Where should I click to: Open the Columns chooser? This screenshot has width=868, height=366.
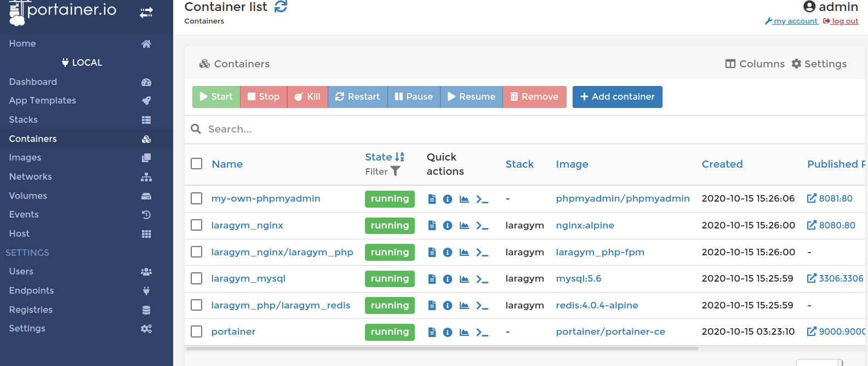pos(755,64)
